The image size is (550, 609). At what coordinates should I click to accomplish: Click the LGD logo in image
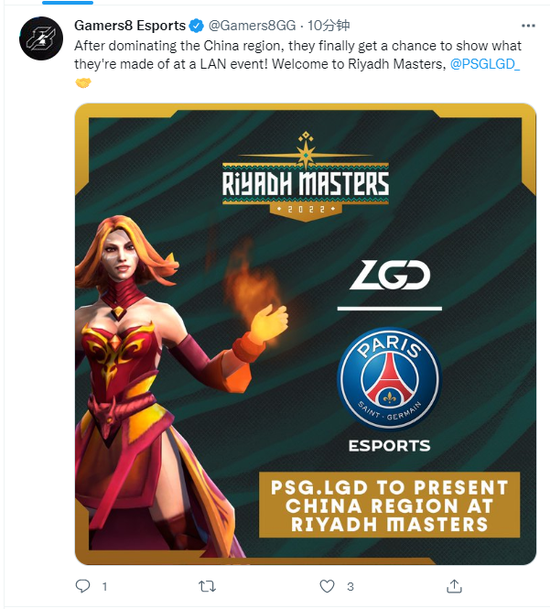point(390,275)
